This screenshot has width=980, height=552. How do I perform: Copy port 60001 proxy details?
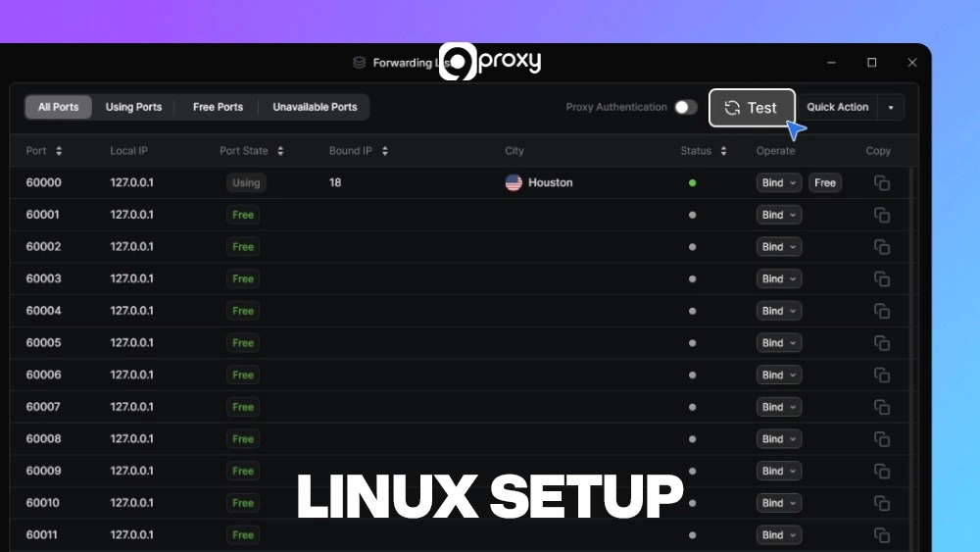(x=882, y=215)
